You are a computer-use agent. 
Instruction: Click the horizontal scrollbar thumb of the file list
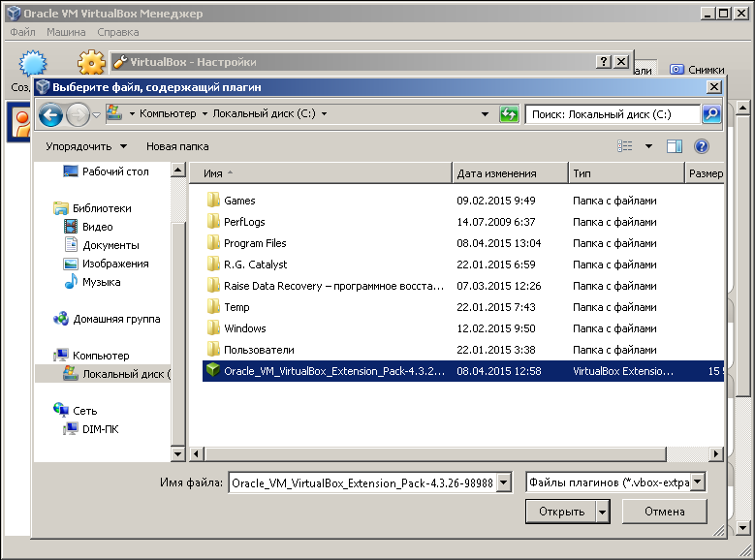point(435,453)
